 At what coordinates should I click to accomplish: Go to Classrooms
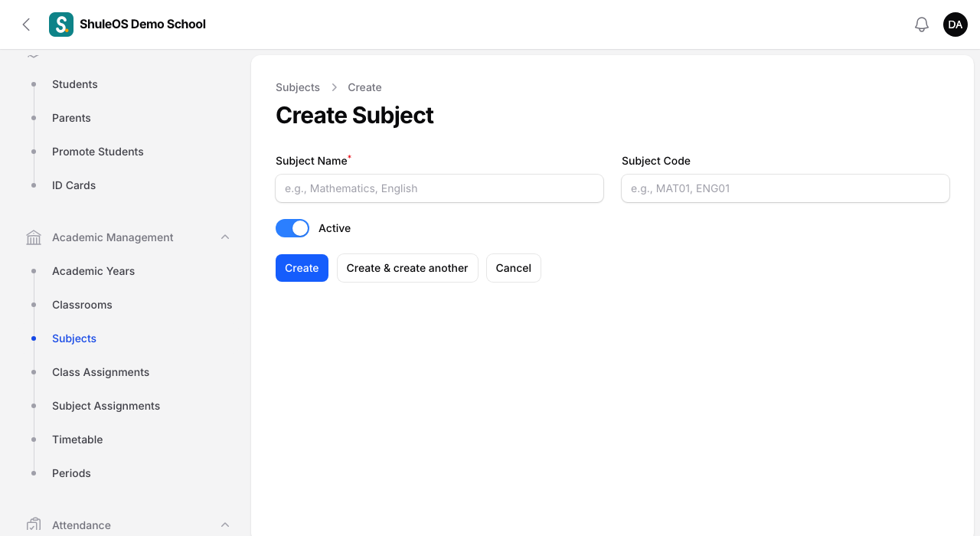[82, 305]
